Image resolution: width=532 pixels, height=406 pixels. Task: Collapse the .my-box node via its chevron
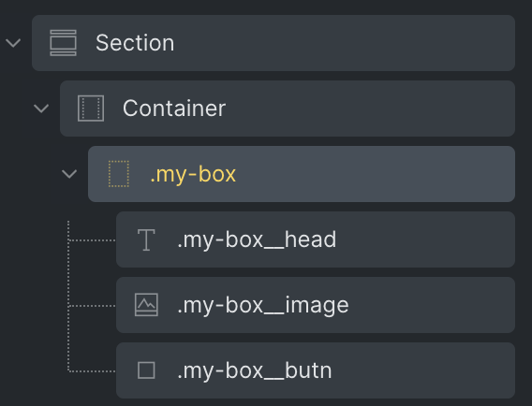pyautogui.click(x=69, y=174)
